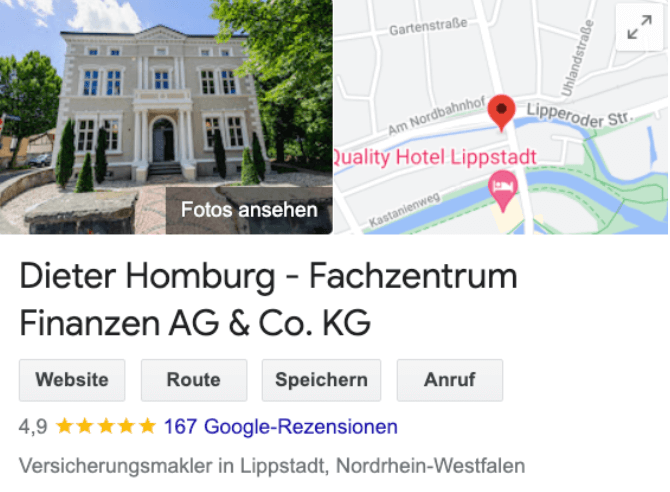The height and width of the screenshot is (492, 670).
Task: Click the 4,9 rating number
Action: [33, 427]
